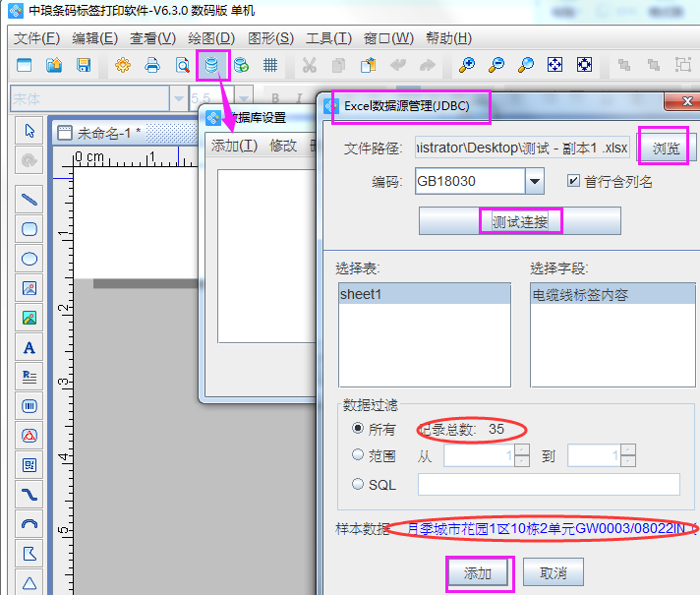Select the text A tool
Viewport: 700px width, 595px height.
point(29,347)
